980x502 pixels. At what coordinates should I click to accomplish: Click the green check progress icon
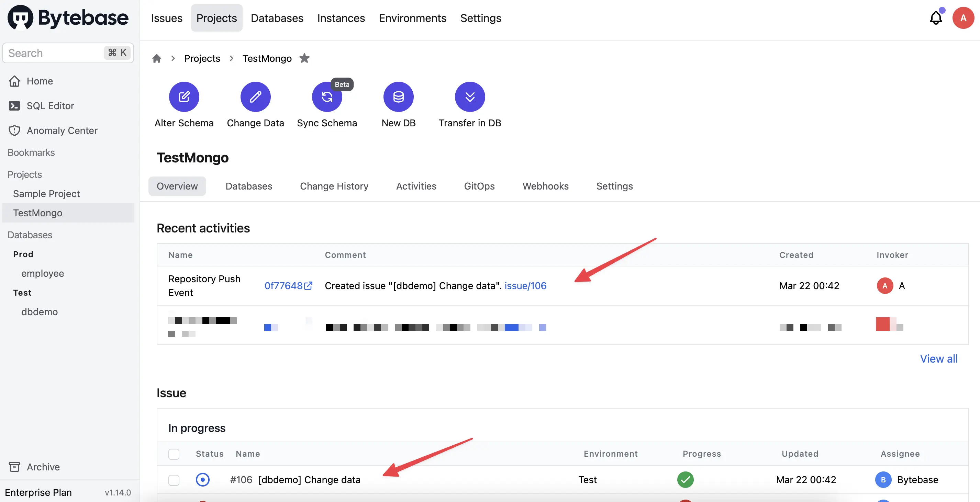tap(686, 480)
